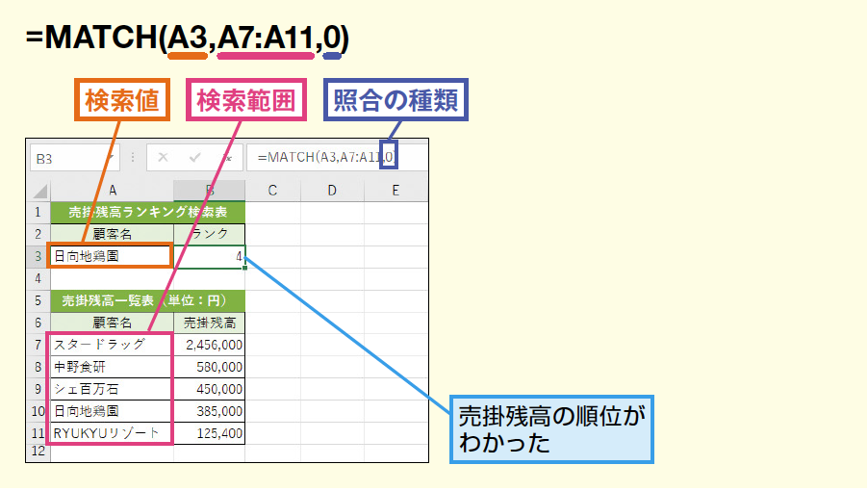This screenshot has height=491, width=868.
Task: Click the fill handle on cell B3
Action: pyautogui.click(x=244, y=267)
